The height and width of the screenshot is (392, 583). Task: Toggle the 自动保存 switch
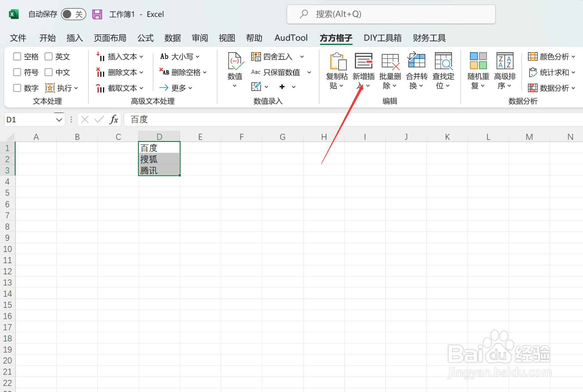point(74,14)
